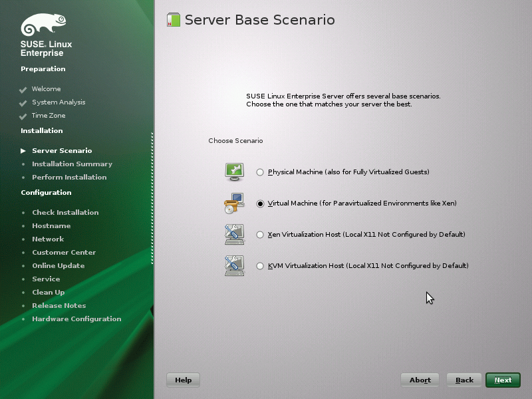Select the Virtual Machine paravirtualized option
Image resolution: width=532 pixels, height=399 pixels.
click(260, 203)
